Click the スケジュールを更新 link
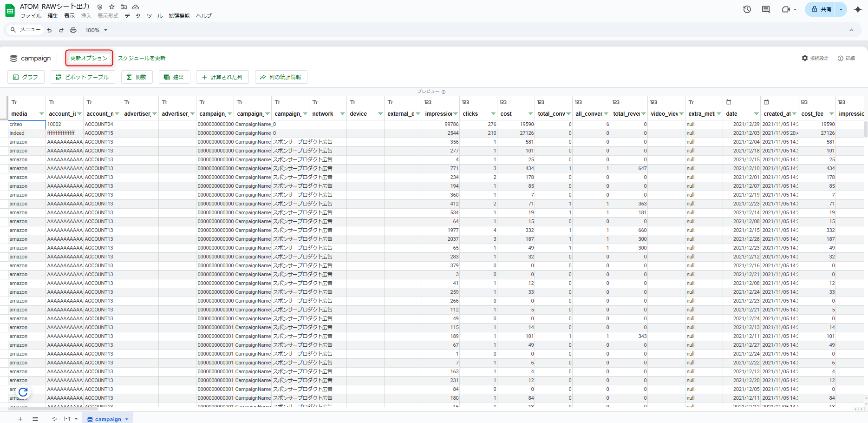 pyautogui.click(x=142, y=58)
